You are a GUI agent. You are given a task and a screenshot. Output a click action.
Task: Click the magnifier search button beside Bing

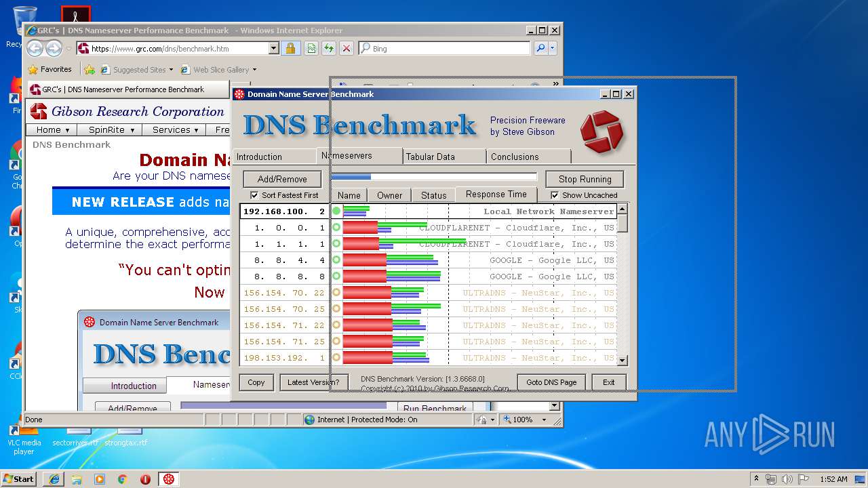point(540,48)
